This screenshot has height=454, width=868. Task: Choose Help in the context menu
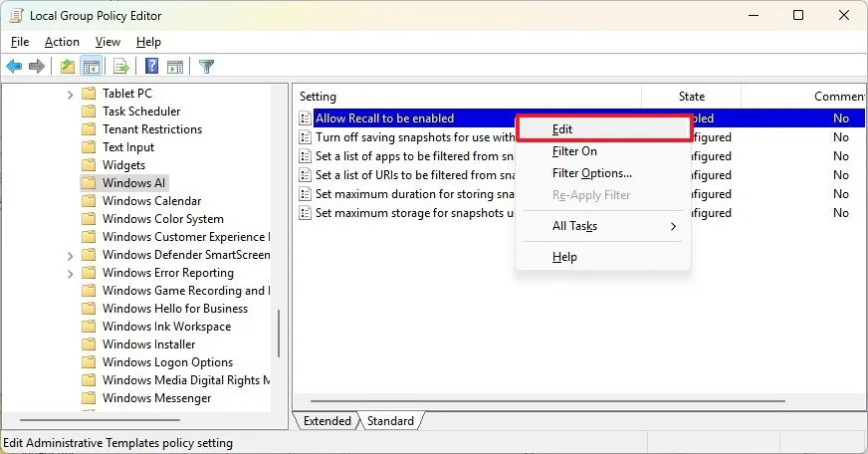[x=603, y=256]
